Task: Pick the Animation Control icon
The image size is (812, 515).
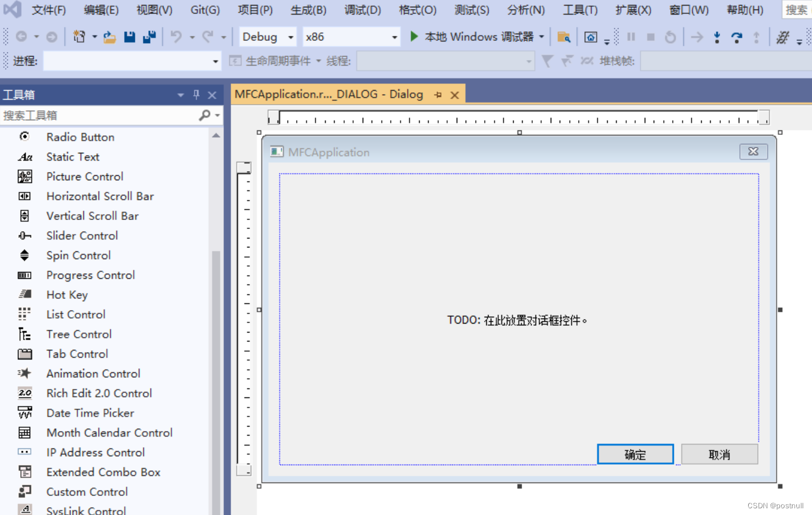Action: (25, 373)
